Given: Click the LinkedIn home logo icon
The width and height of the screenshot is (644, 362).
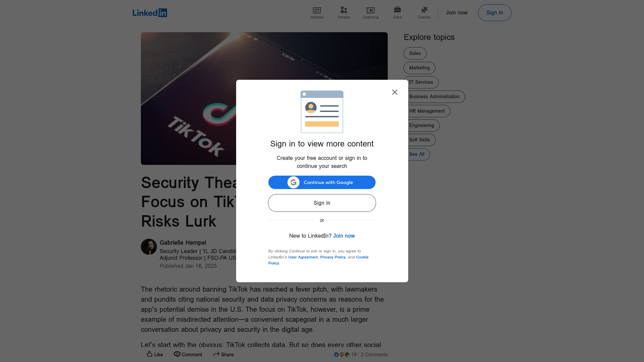Looking at the screenshot, I should 150,12.
